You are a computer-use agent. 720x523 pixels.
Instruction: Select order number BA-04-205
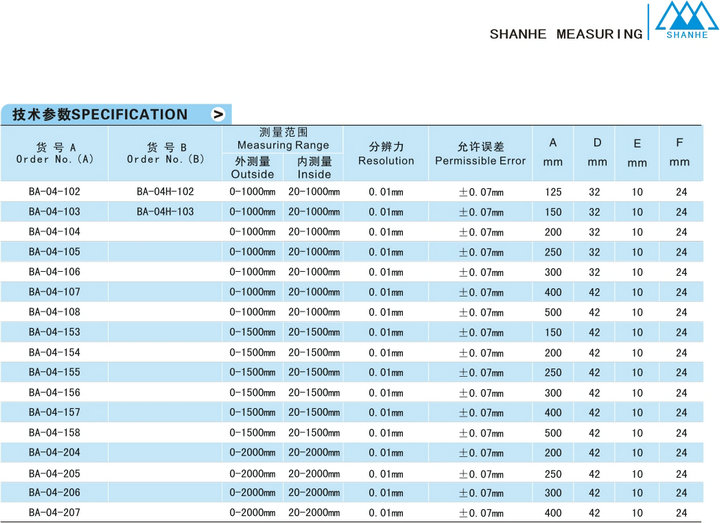pos(54,473)
